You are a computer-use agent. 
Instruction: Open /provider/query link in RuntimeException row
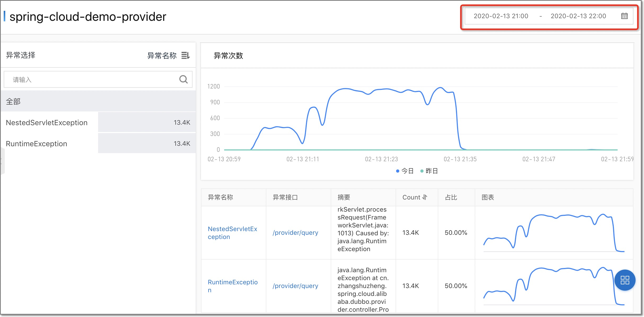tap(295, 286)
